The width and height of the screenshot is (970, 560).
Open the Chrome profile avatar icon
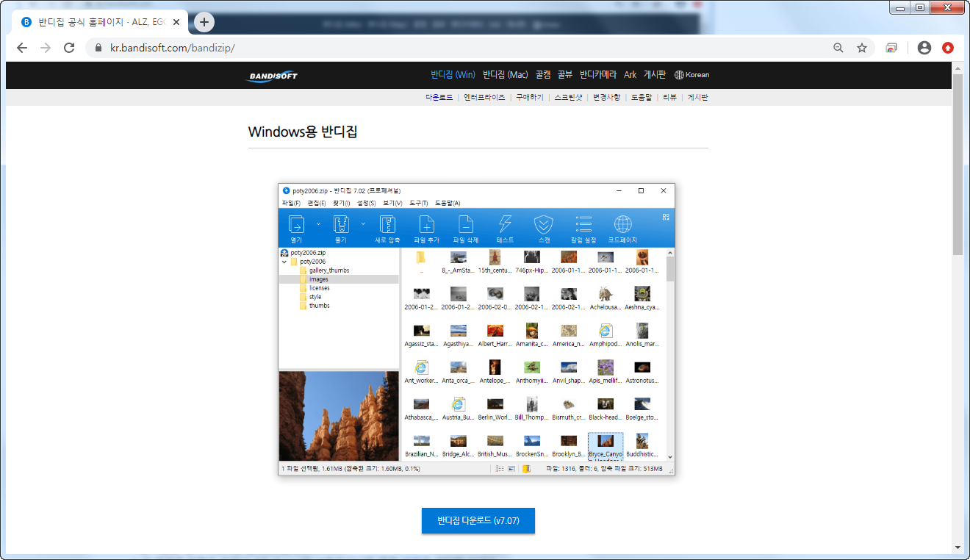click(924, 48)
